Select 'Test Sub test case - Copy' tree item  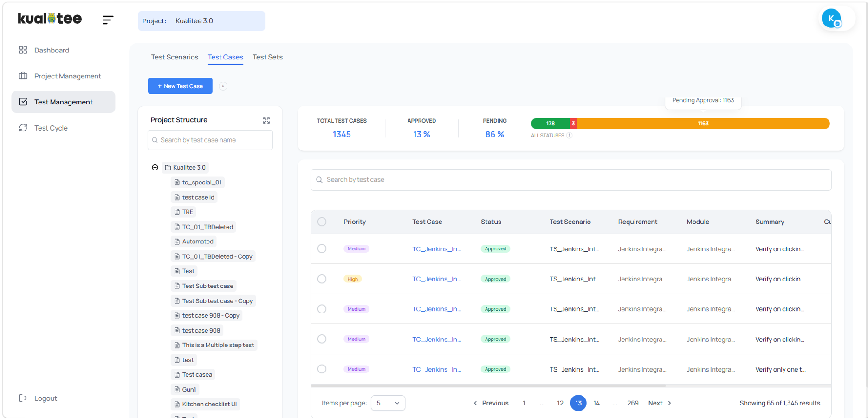coord(214,301)
